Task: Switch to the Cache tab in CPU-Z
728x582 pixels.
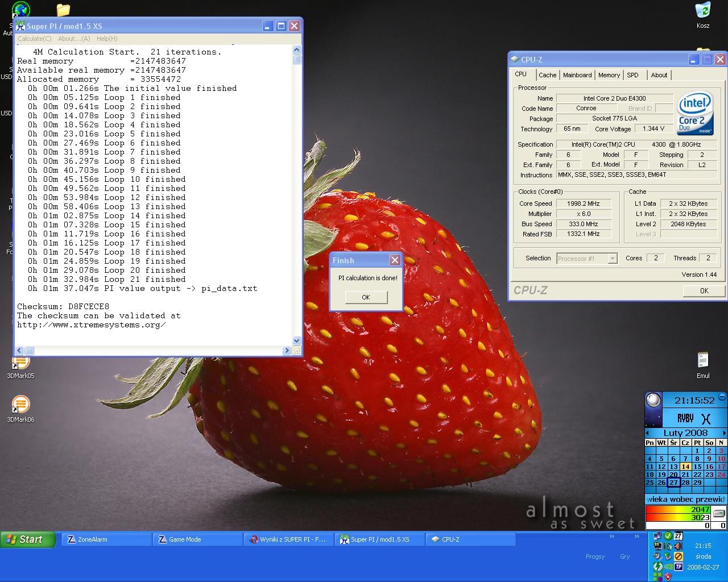Action: coord(548,75)
